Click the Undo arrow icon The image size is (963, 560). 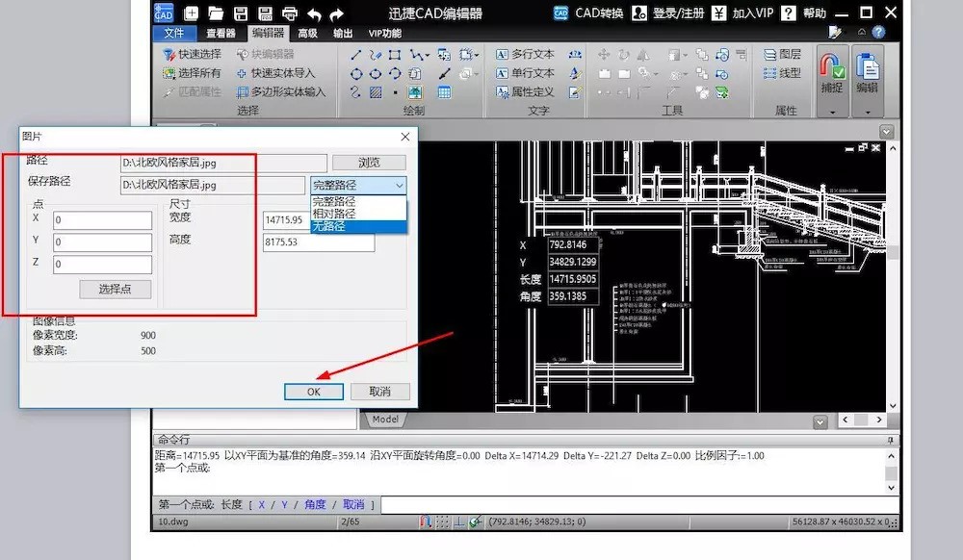tap(315, 13)
